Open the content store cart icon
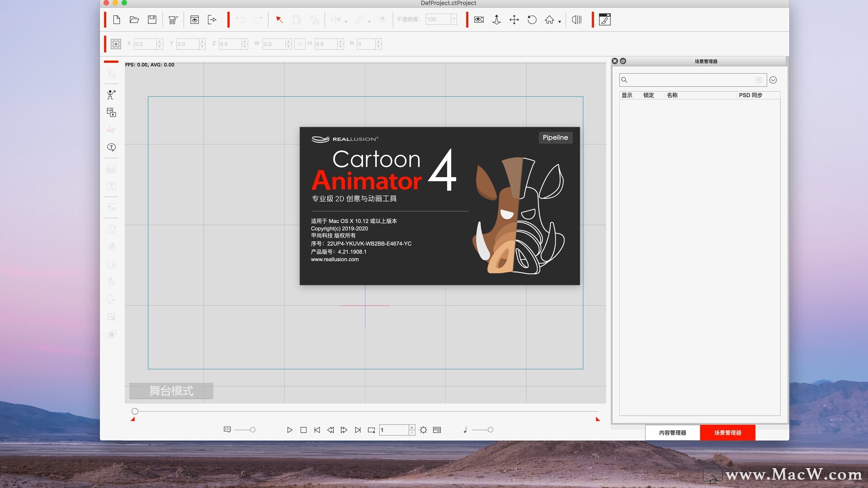Image resolution: width=868 pixels, height=488 pixels. coord(173,20)
